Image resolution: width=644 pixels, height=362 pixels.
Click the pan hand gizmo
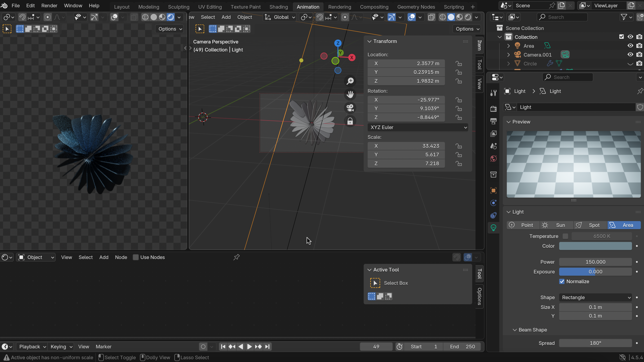tap(350, 94)
